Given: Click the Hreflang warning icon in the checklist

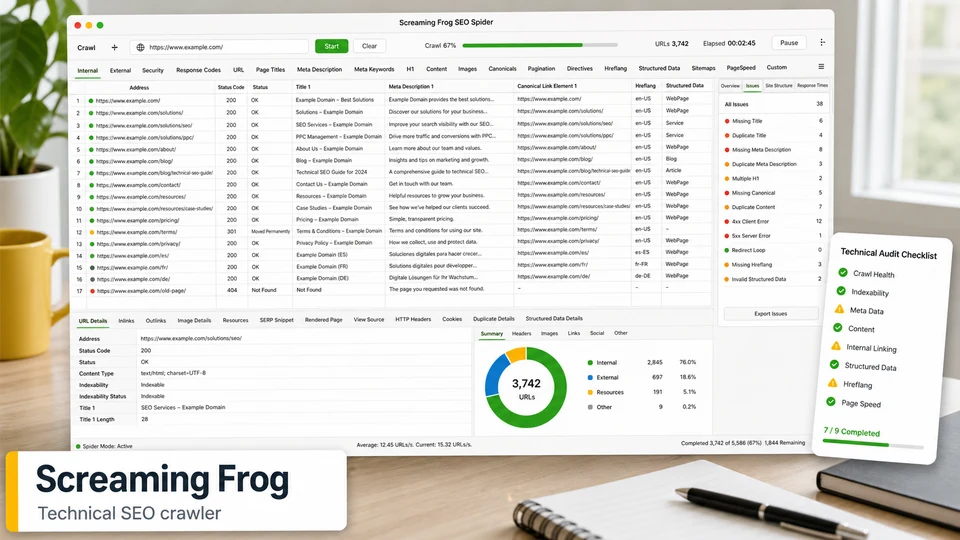Looking at the screenshot, I should pos(833,383).
